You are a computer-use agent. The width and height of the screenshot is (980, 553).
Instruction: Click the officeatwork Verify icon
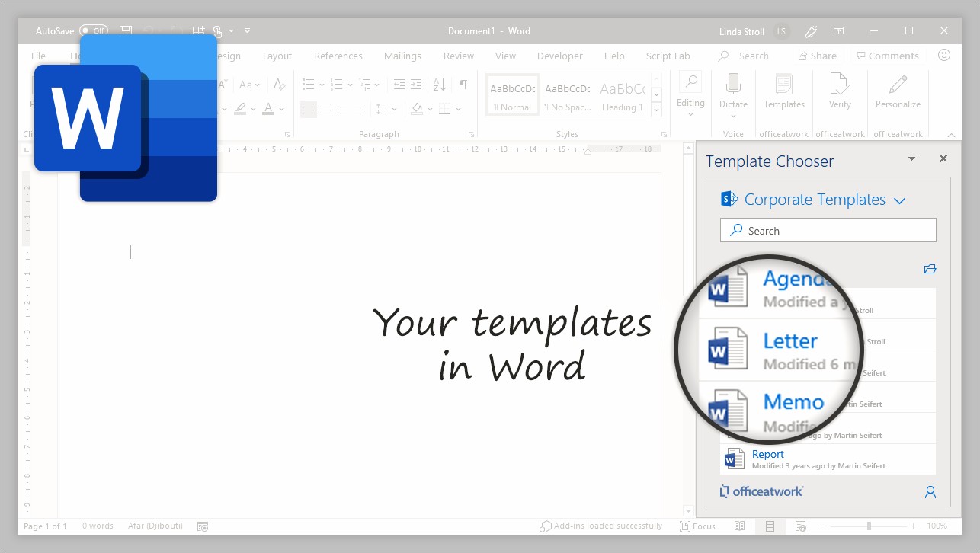[x=839, y=84]
